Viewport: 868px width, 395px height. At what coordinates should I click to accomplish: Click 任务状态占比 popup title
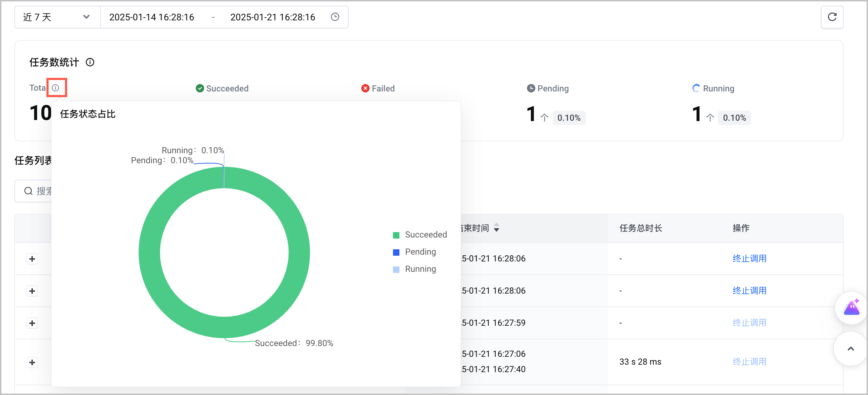click(88, 114)
